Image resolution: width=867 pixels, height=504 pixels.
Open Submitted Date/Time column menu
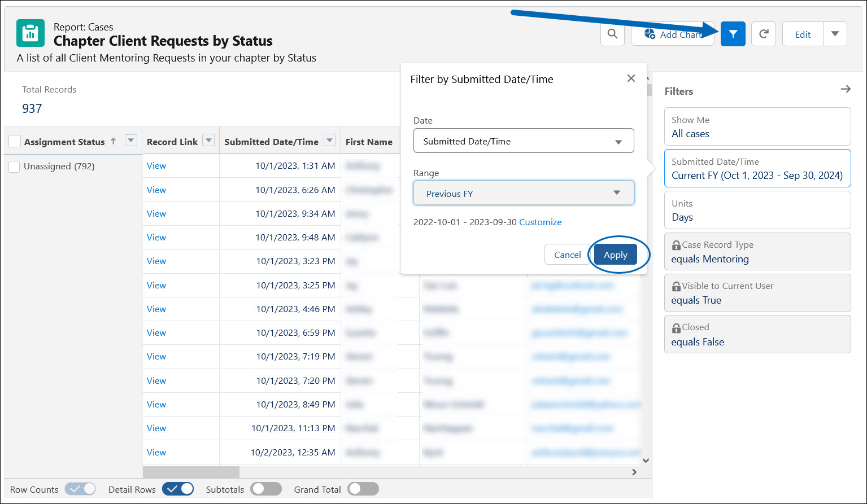pyautogui.click(x=329, y=141)
